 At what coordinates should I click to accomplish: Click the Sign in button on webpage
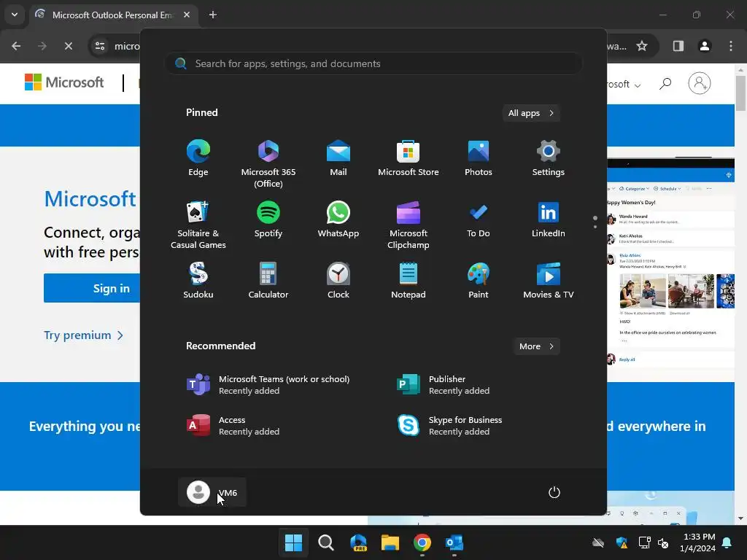[x=91, y=288]
